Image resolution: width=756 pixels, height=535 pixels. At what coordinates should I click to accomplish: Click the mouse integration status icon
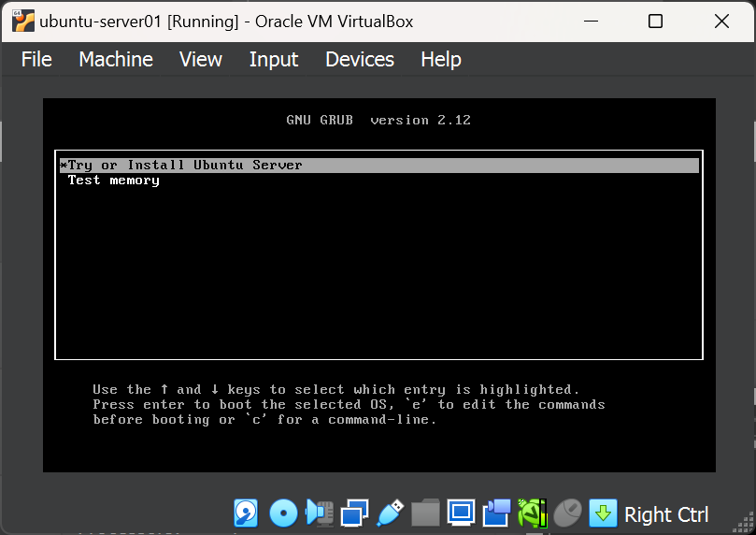point(567,513)
